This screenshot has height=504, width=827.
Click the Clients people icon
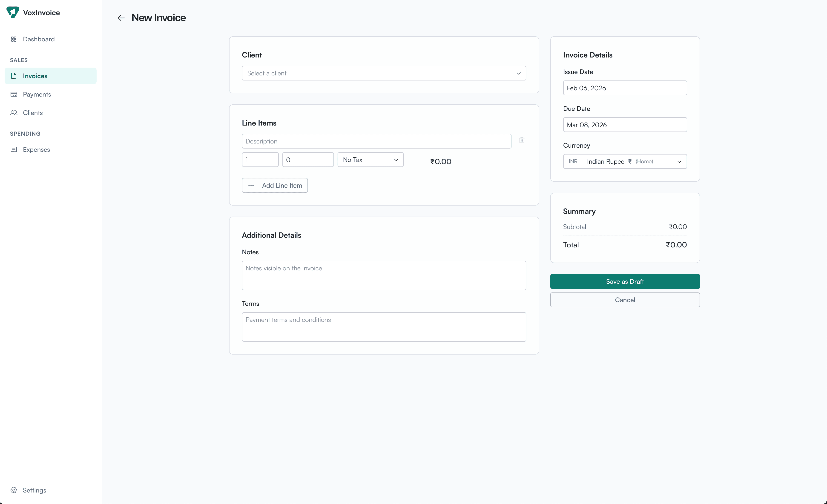click(x=14, y=113)
